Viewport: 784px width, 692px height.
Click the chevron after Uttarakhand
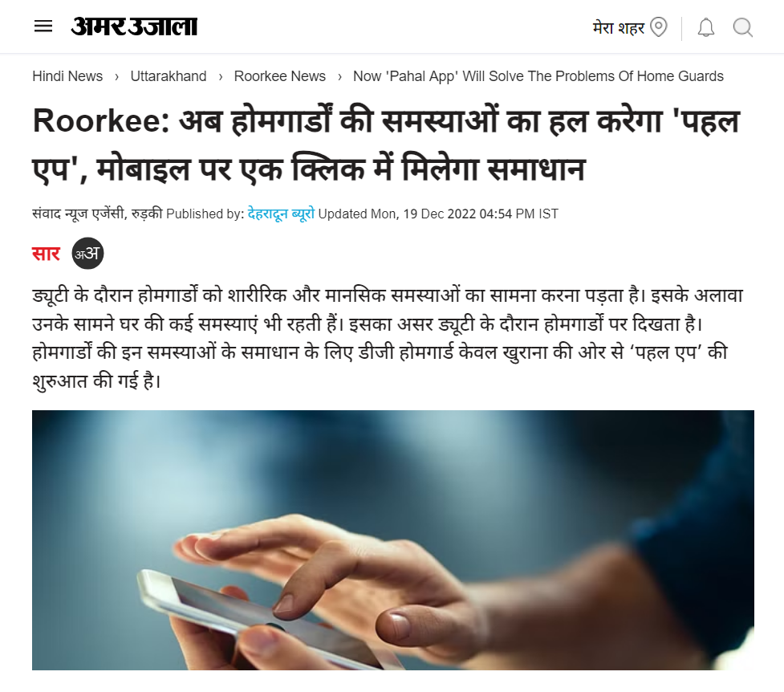point(220,76)
